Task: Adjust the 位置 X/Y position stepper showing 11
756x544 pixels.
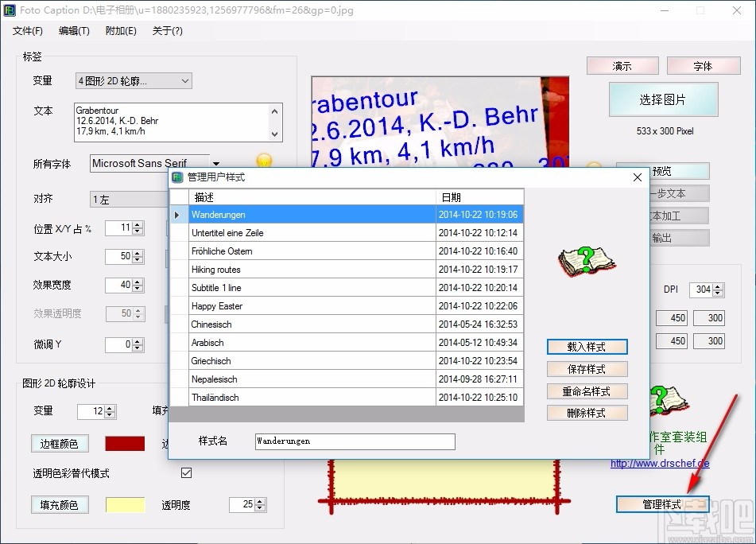Action: click(x=138, y=228)
